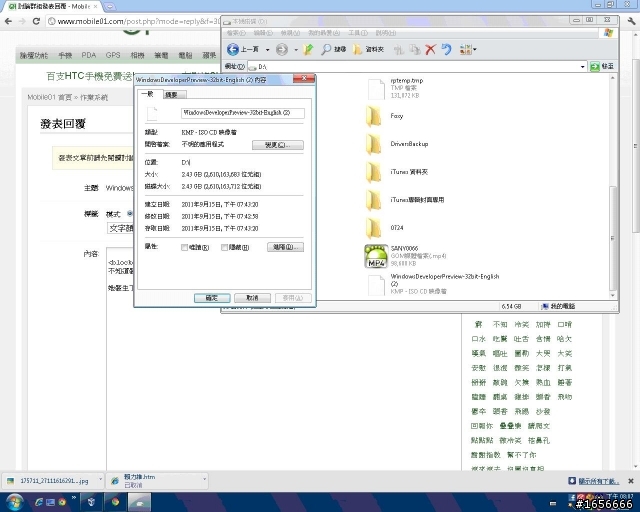Click the 變更 (Change) button for opening program
Viewport: 640px width, 512px height.
point(278,145)
